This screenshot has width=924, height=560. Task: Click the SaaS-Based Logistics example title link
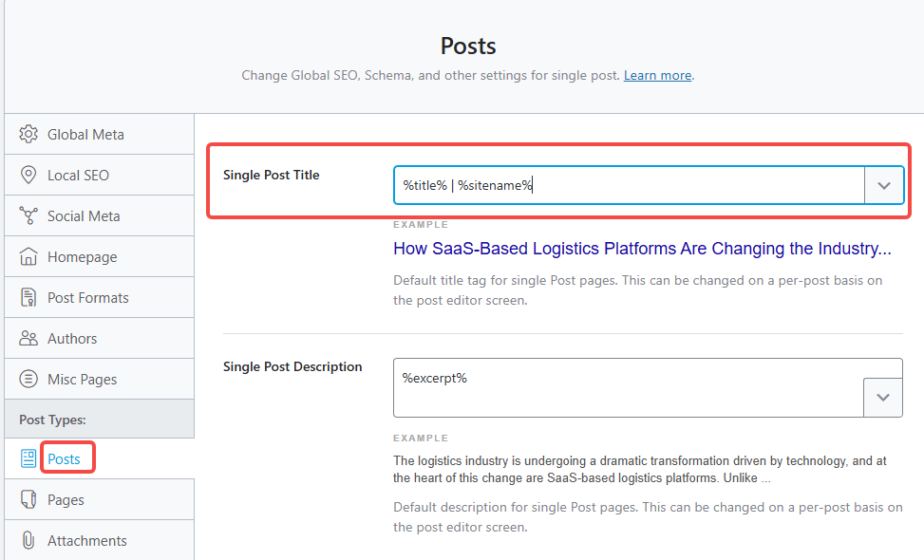642,249
